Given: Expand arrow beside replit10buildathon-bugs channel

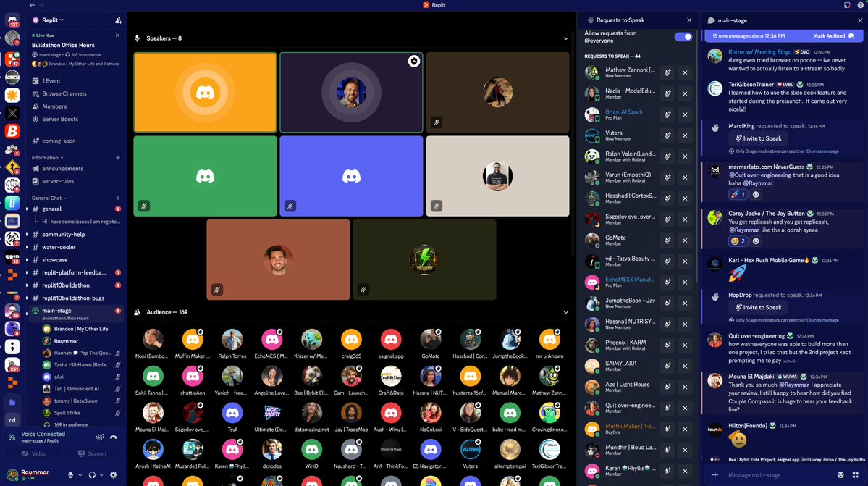Looking at the screenshot, I should (x=27, y=298).
